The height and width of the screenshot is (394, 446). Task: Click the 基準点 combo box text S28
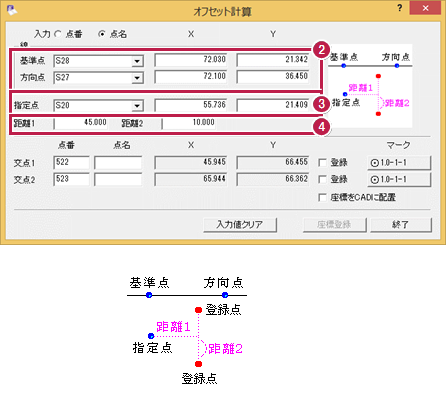(62, 61)
